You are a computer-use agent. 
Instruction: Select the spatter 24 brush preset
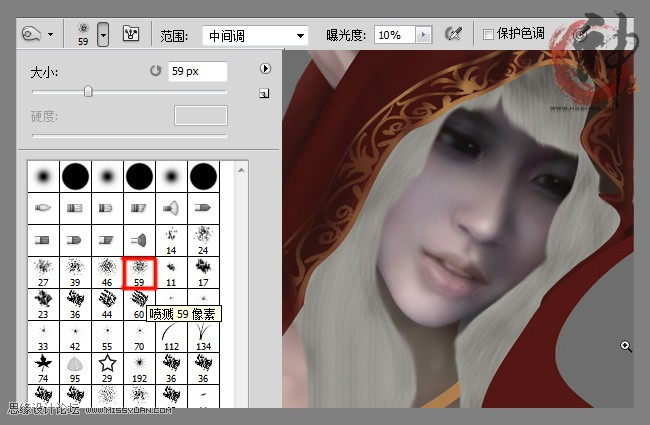pos(204,240)
